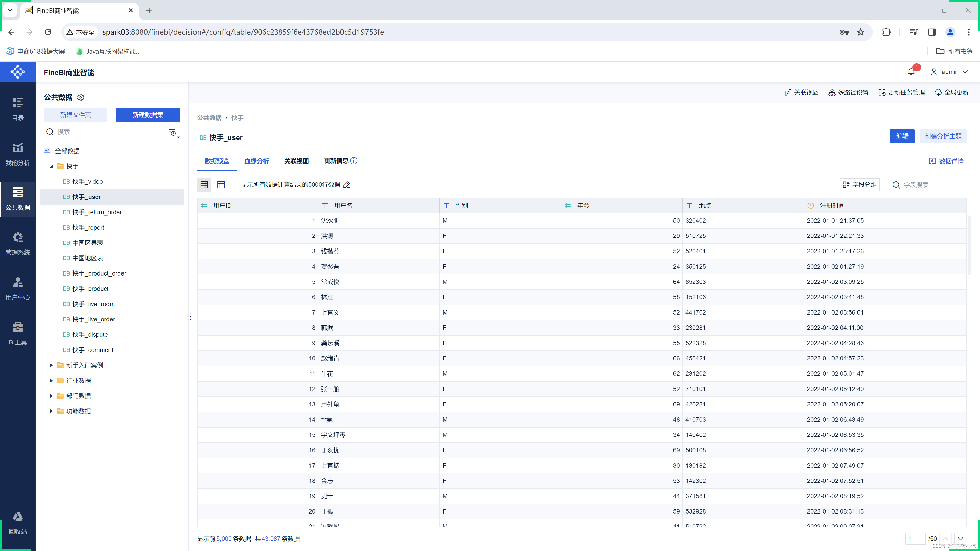Open a new browser tab
Screen dimensions: 980x551
click(x=149, y=10)
